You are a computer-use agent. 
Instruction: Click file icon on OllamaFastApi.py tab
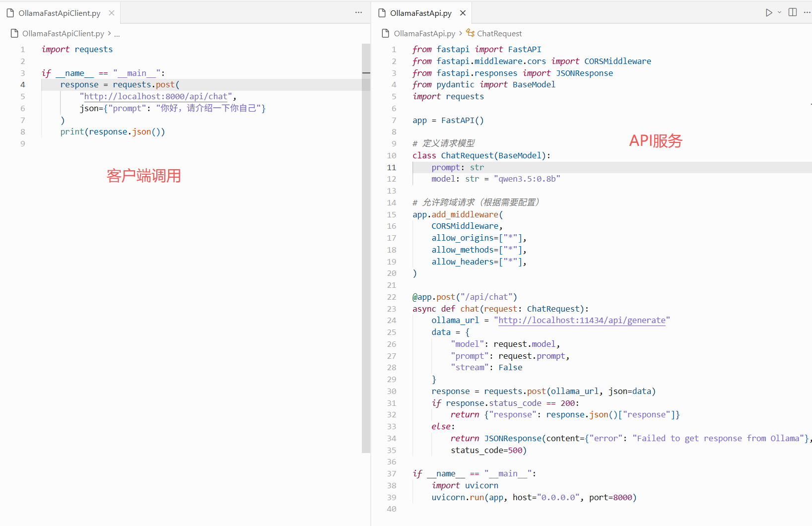click(x=382, y=13)
